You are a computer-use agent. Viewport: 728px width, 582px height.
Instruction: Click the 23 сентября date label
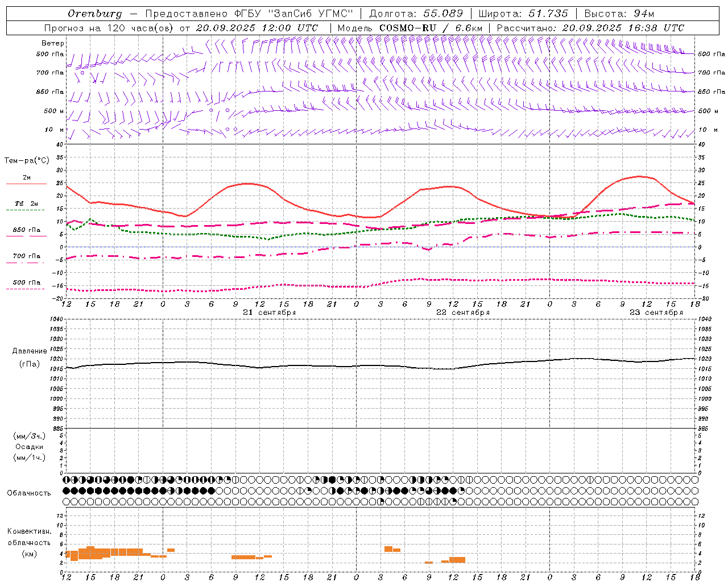[656, 313]
